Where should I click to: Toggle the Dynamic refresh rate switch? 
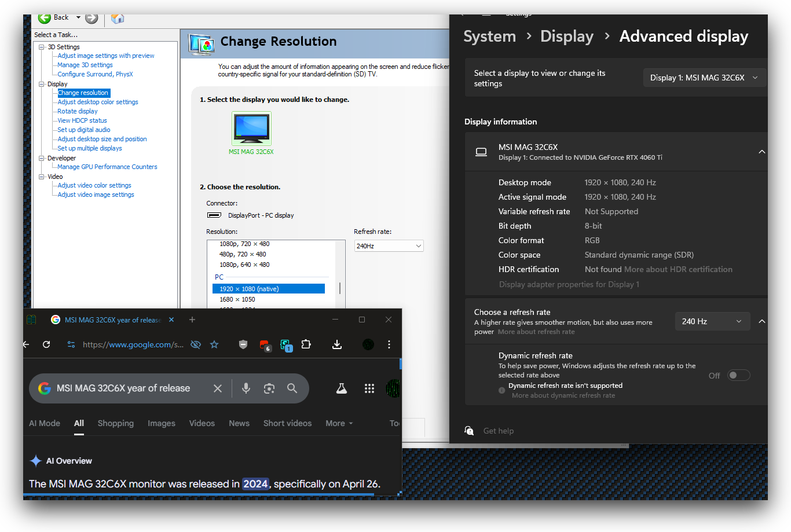tap(738, 375)
